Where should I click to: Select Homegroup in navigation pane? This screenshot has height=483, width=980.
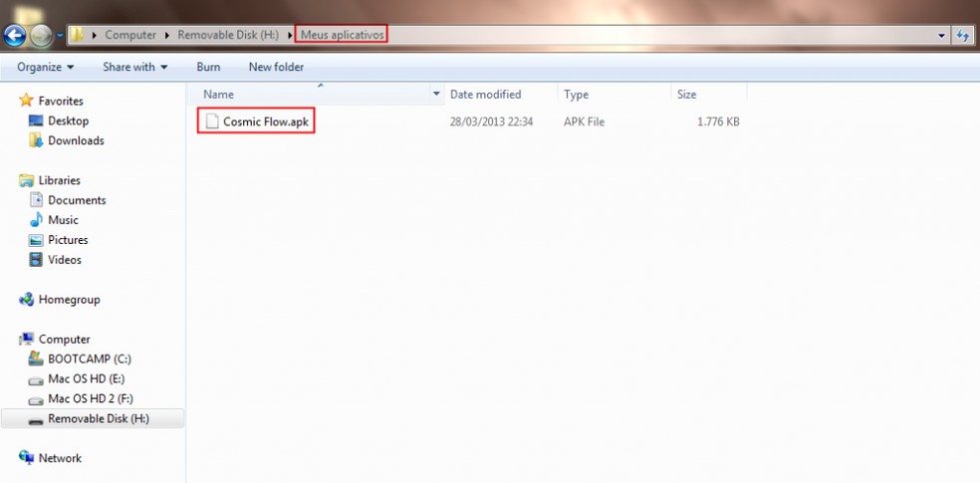coord(69,300)
